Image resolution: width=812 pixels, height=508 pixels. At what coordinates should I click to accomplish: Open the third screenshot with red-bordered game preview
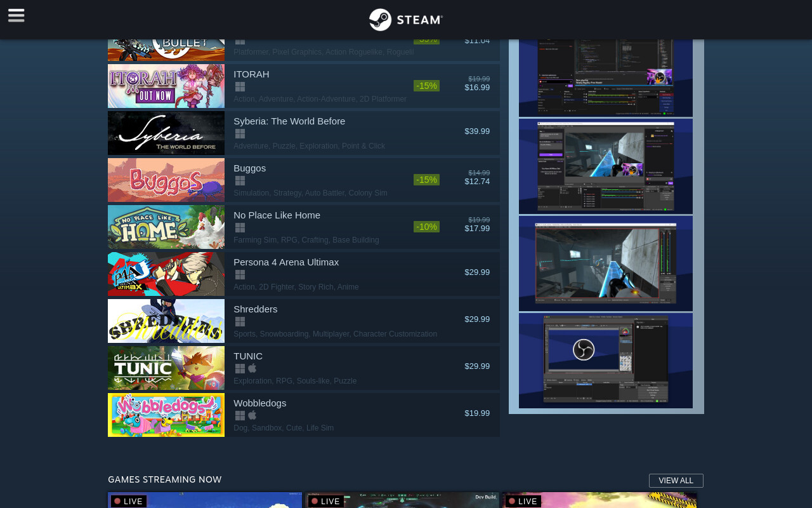click(606, 264)
